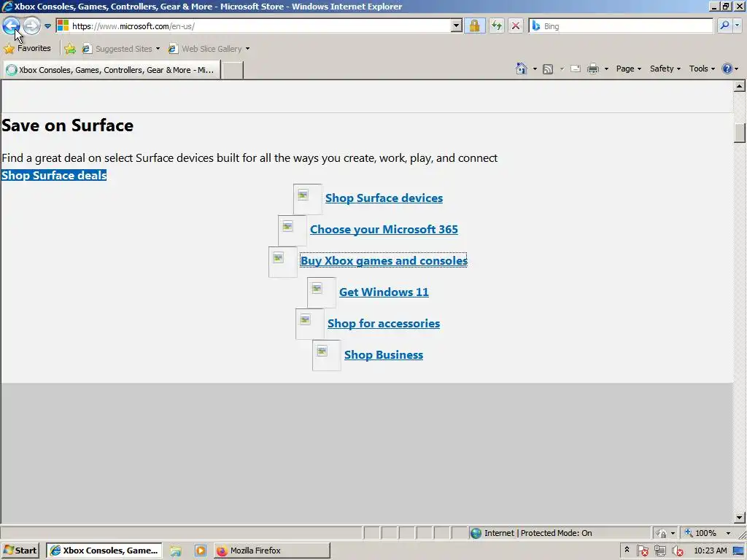Click image placeholder beside Choose your Microsoft 365
747x560 pixels.
click(x=292, y=230)
